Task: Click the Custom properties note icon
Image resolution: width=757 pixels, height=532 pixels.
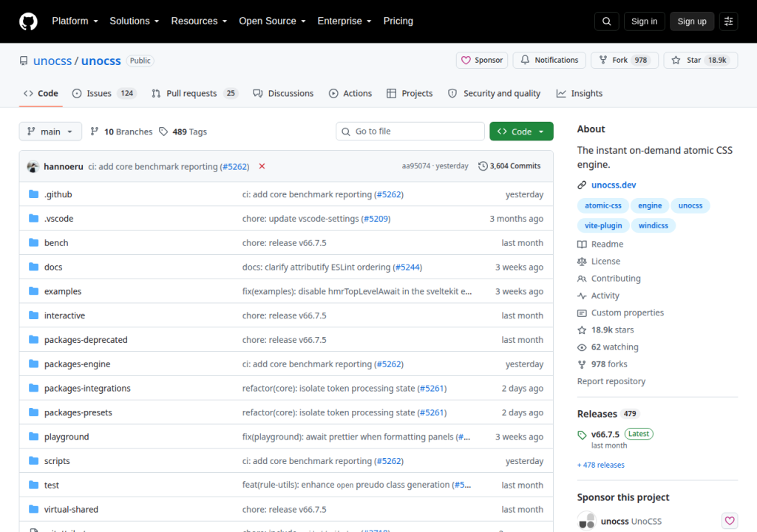Action: [582, 313]
